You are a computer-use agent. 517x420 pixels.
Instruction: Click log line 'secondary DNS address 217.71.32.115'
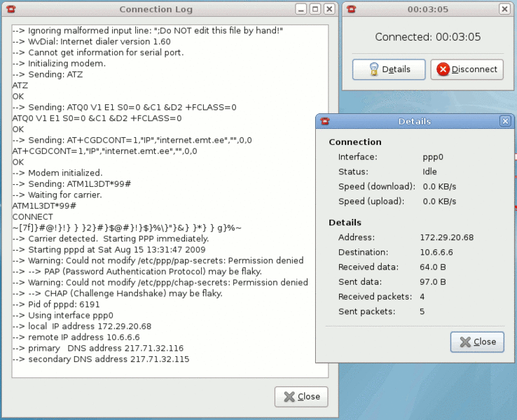(x=101, y=359)
